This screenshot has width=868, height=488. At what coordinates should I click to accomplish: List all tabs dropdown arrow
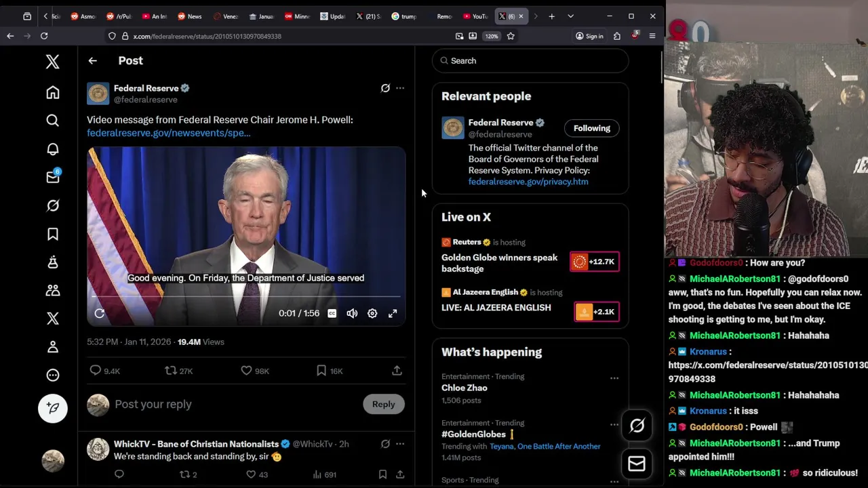click(x=570, y=16)
